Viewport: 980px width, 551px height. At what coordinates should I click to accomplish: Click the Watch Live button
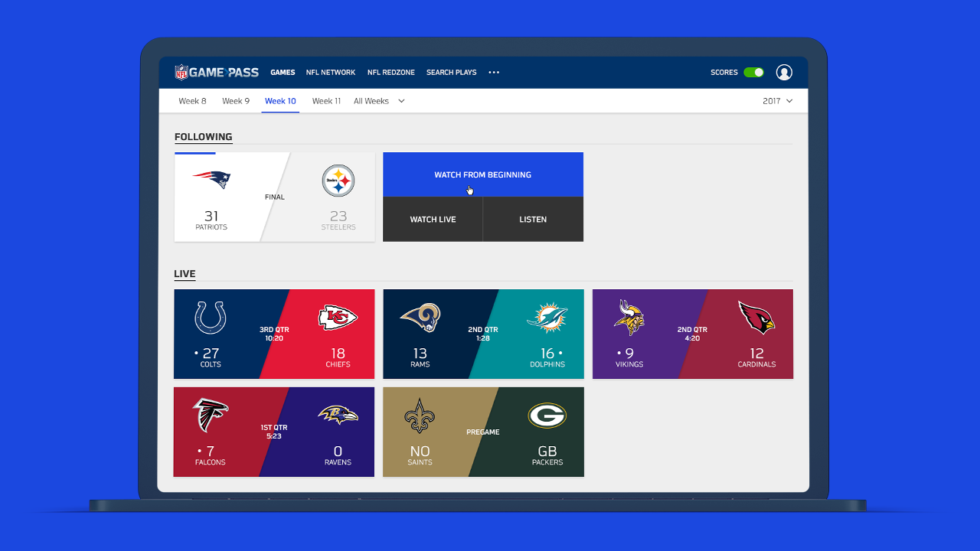pos(433,220)
